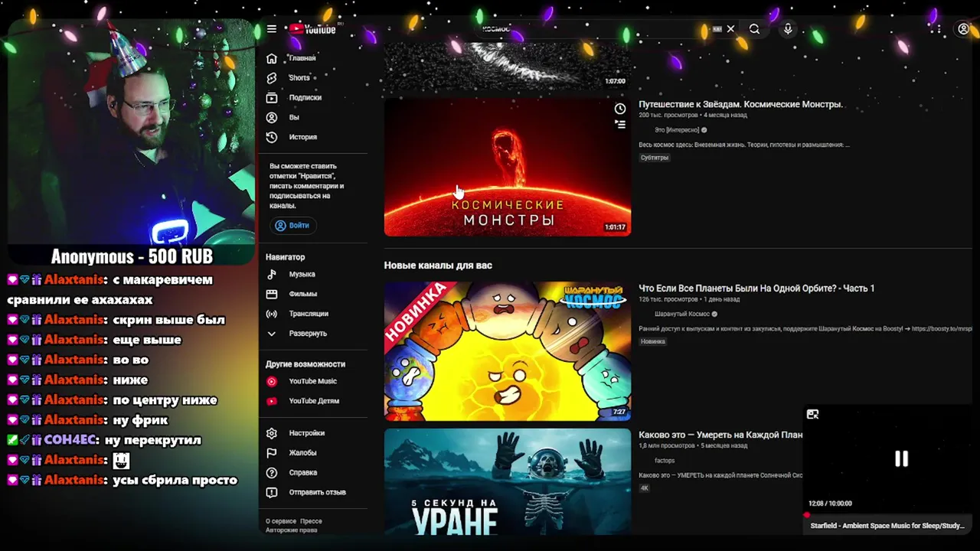Click the Субтитры badge
This screenshot has height=551, width=980.
click(655, 158)
